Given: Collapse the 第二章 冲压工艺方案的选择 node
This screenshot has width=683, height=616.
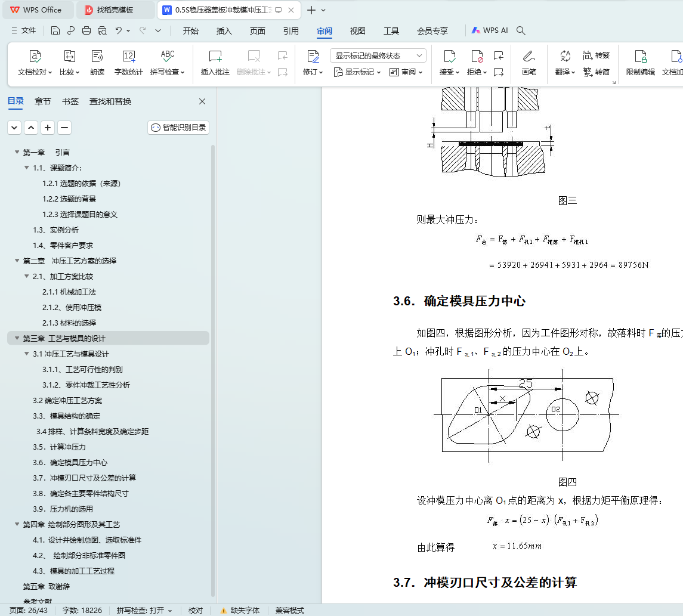Looking at the screenshot, I should [17, 261].
